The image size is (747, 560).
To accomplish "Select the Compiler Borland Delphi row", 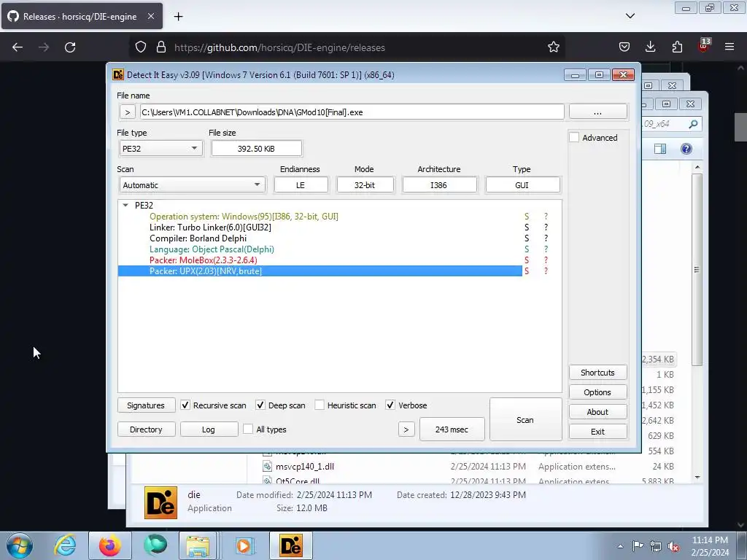I will 320,238.
